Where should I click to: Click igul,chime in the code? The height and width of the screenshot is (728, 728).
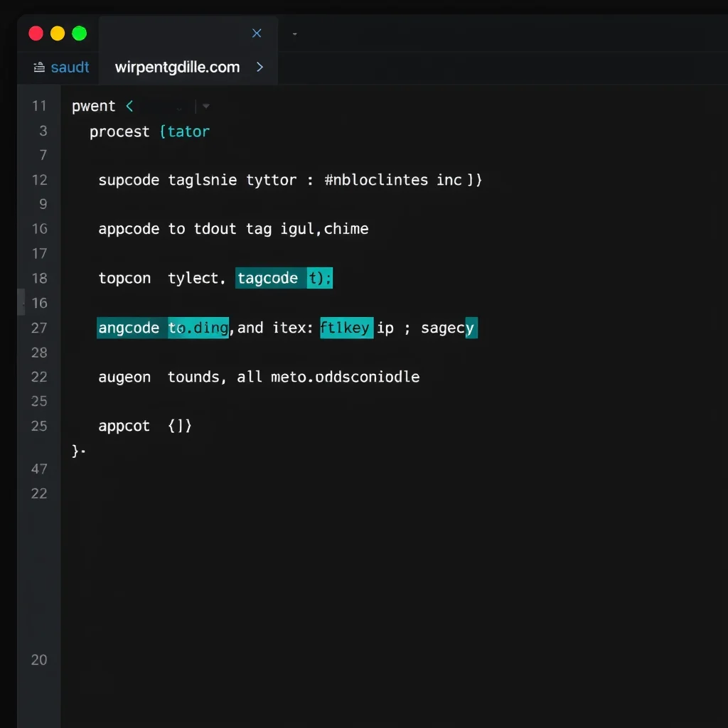[x=324, y=228]
